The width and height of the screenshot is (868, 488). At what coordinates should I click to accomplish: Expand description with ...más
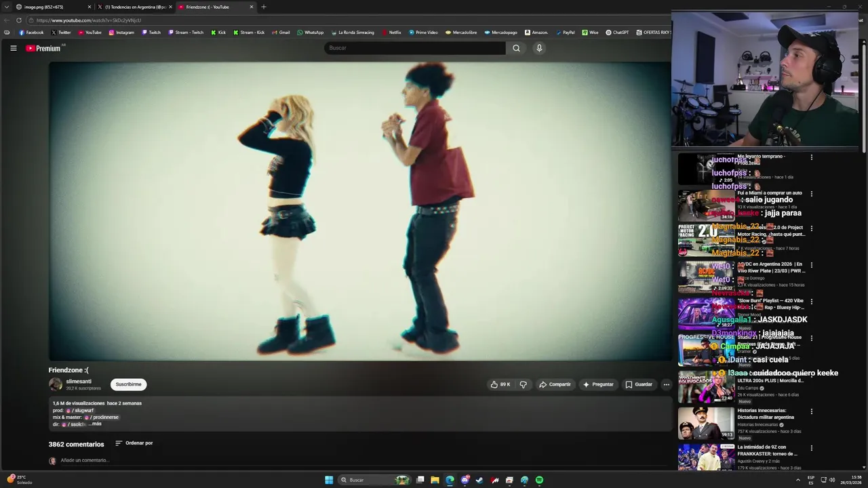point(96,424)
